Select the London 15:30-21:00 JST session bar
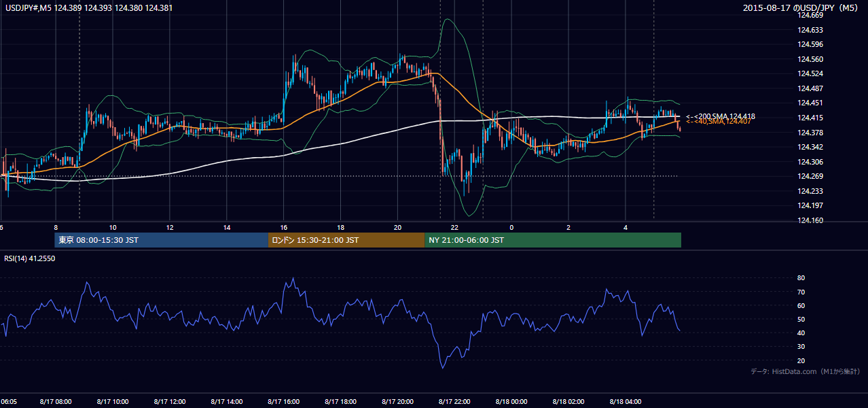Viewport: 868px width, 408px height. [x=346, y=240]
